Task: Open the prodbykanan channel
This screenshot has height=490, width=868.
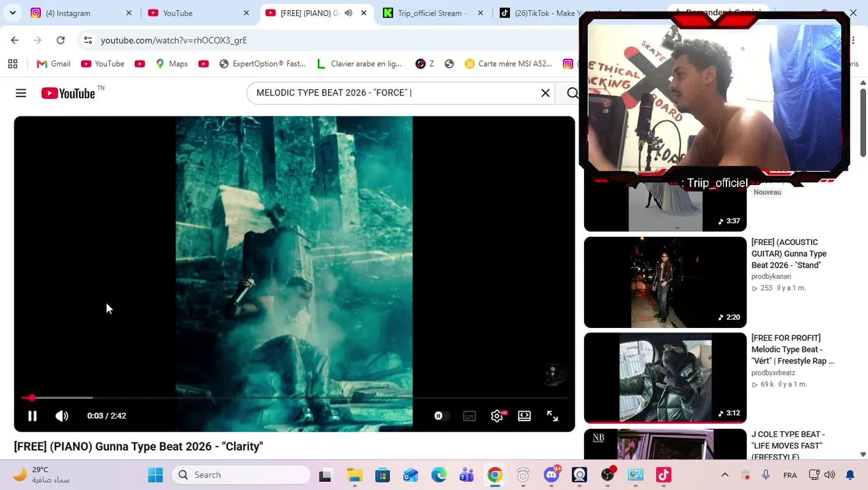Action: click(771, 276)
